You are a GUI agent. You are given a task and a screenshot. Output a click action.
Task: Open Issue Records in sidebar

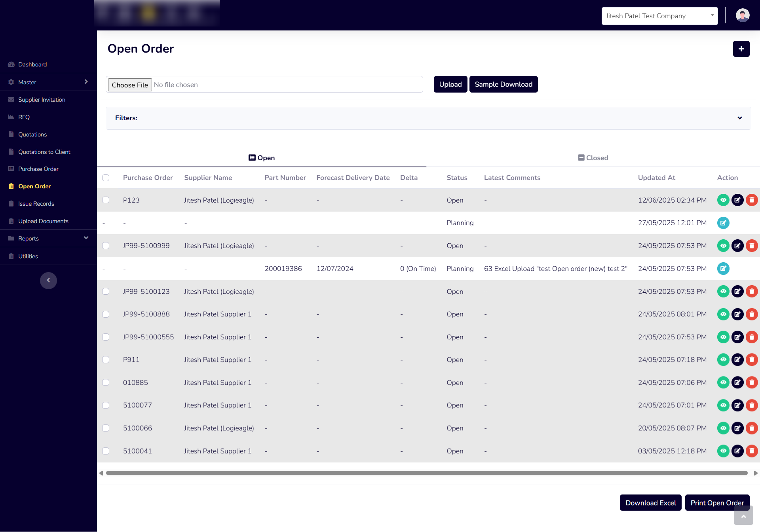point(36,204)
